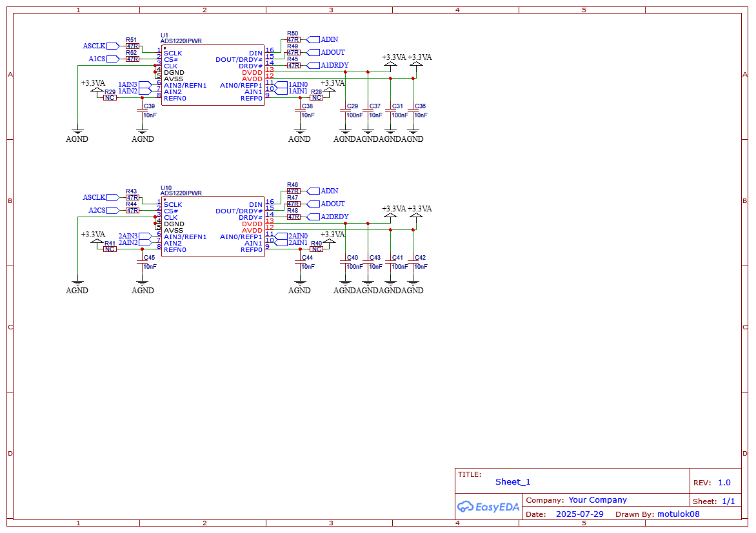
Task: Click the REV value 1.0
Action: click(724, 483)
